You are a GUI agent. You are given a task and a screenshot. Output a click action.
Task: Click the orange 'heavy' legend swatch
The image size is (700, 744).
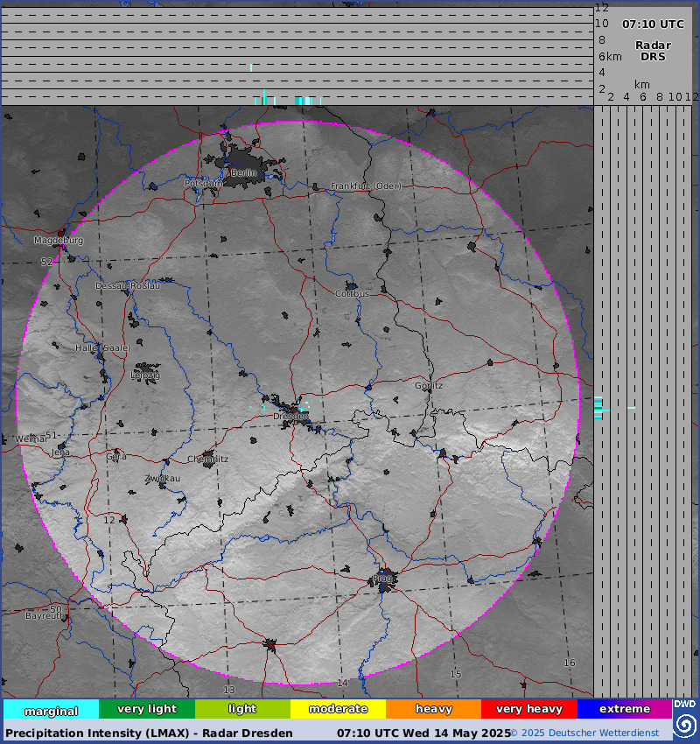[x=433, y=709]
